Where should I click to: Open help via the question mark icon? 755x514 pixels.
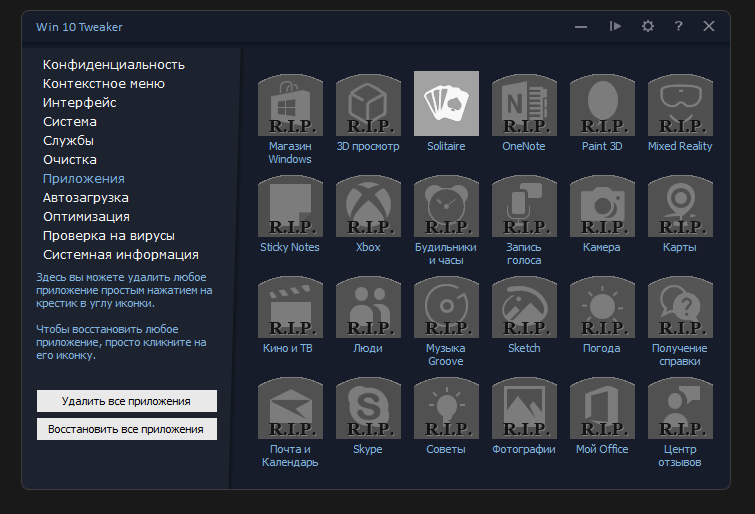pyautogui.click(x=678, y=26)
